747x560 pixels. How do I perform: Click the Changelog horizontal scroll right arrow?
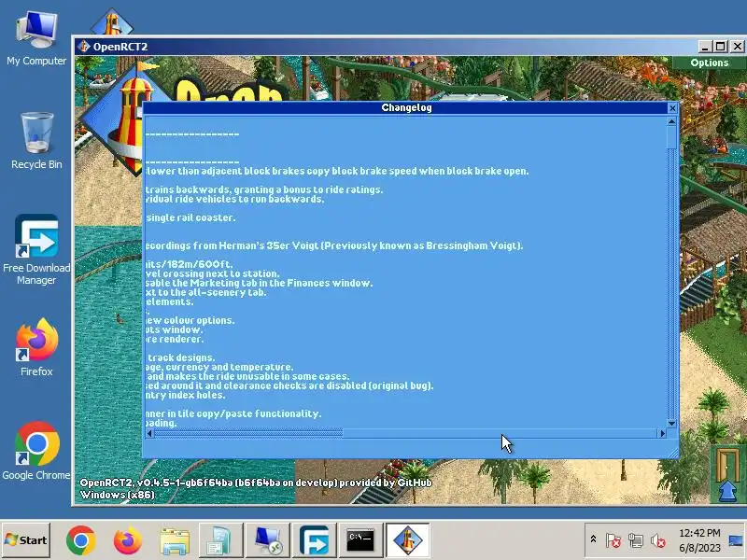click(662, 433)
